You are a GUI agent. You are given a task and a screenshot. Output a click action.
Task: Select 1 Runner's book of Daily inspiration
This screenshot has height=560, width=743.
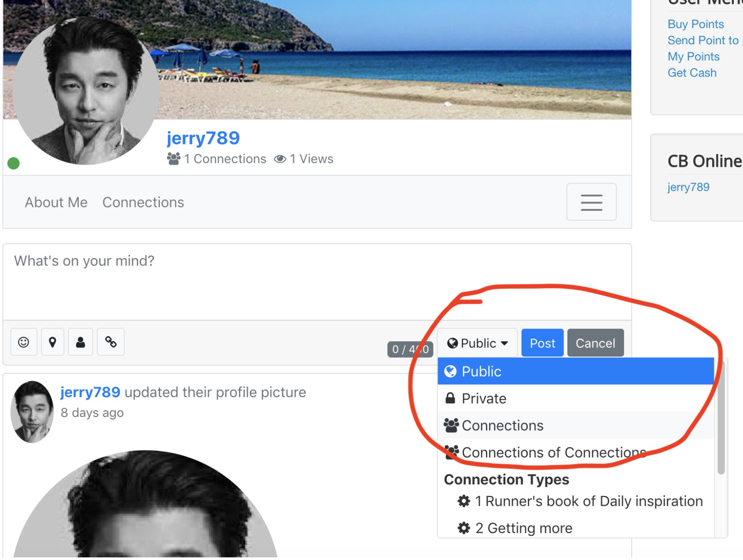[x=580, y=501]
